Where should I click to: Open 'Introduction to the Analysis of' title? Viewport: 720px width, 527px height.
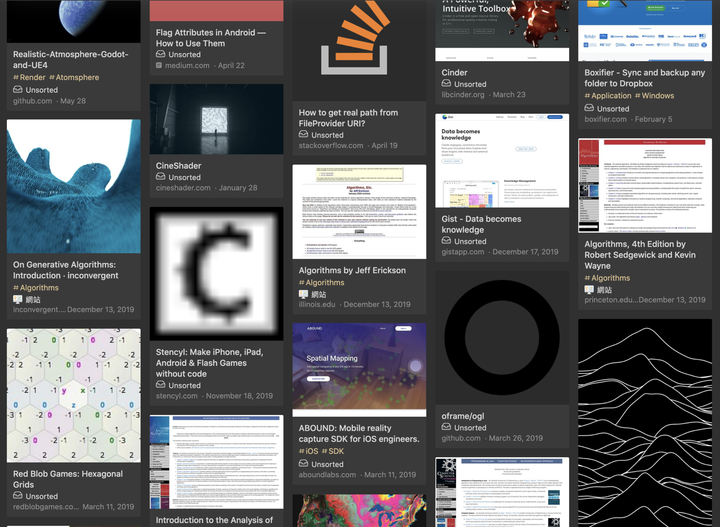[x=214, y=520]
